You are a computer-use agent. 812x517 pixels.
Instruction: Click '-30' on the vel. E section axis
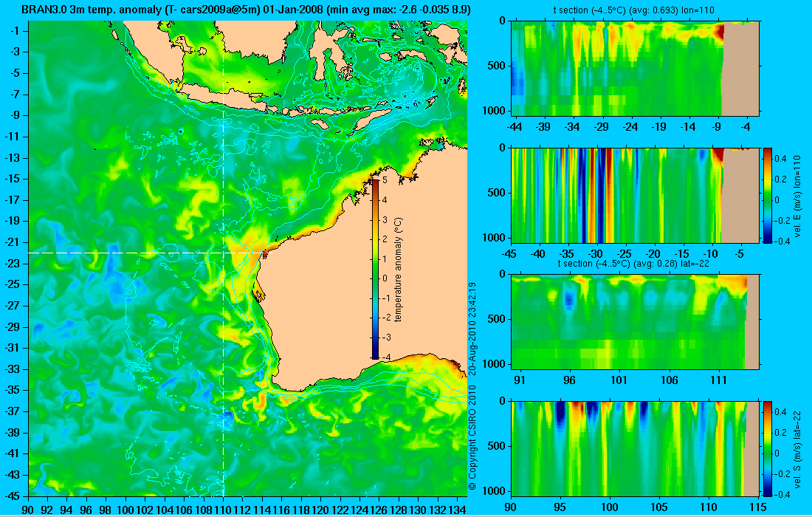(x=596, y=254)
